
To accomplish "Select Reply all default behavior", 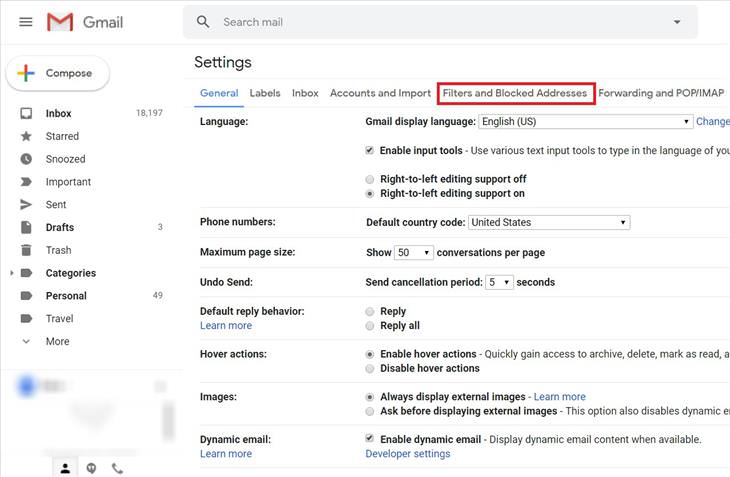I will [370, 326].
